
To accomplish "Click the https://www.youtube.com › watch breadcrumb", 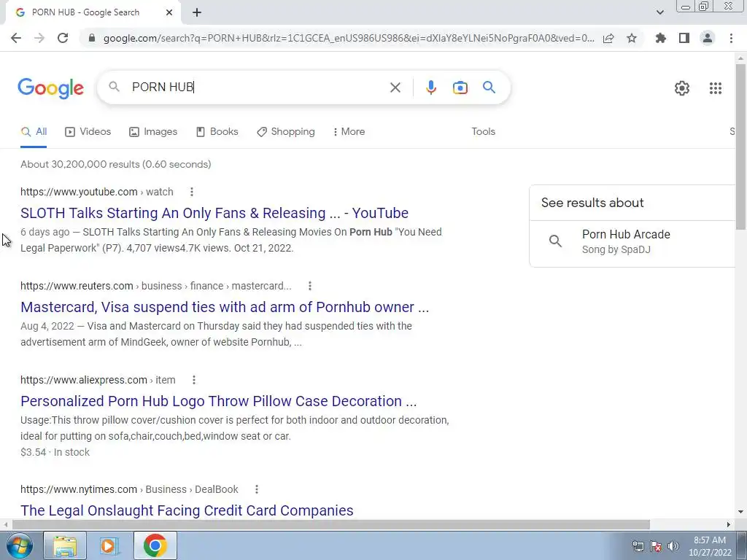I will click(x=97, y=192).
